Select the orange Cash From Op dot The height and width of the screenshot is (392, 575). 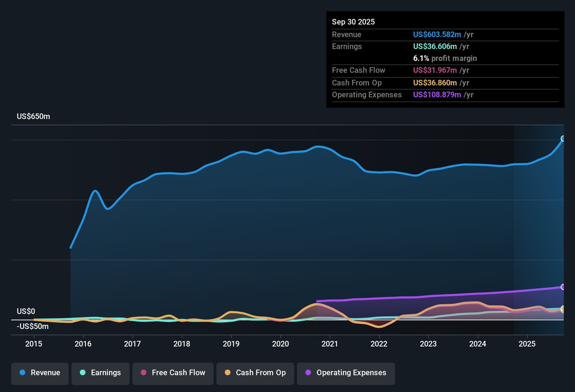pyautogui.click(x=227, y=373)
